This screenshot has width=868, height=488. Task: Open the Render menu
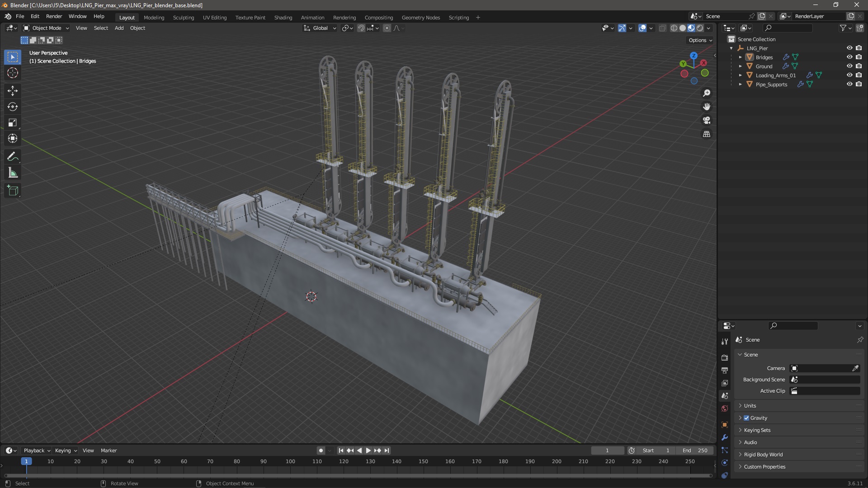point(54,16)
